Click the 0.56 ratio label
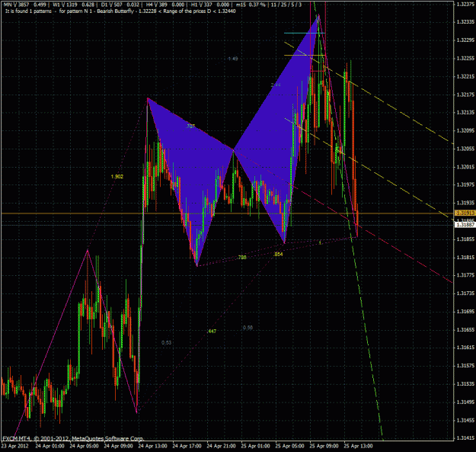Image resolution: width=476 pixels, height=452 pixels. (248, 328)
